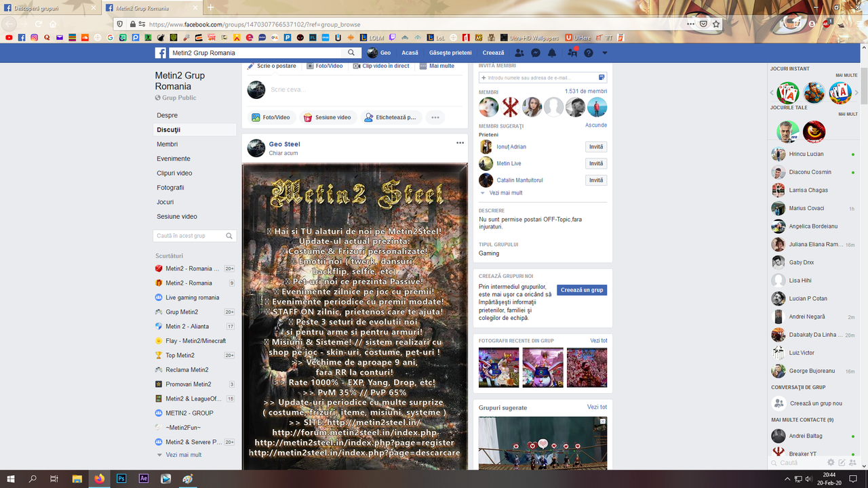Viewport: 868px width, 488px height.
Task: Launch After Effects from the taskbar
Action: tap(143, 479)
